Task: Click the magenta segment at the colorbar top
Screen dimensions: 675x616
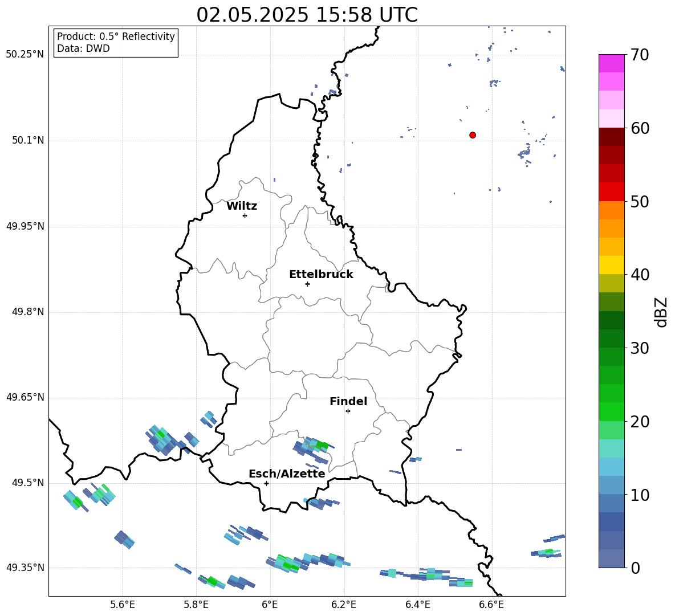Action: (x=612, y=63)
